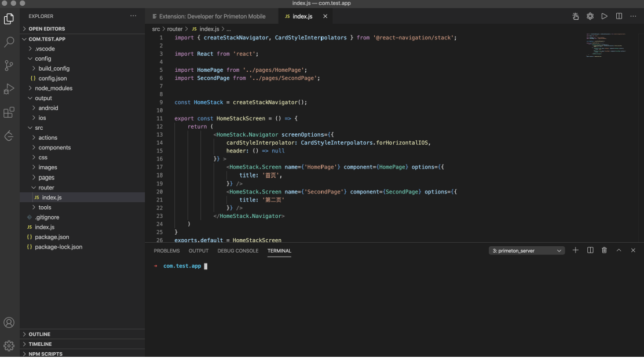Image resolution: width=644 pixels, height=358 pixels.
Task: Open the Run and Debug view
Action: click(x=9, y=89)
